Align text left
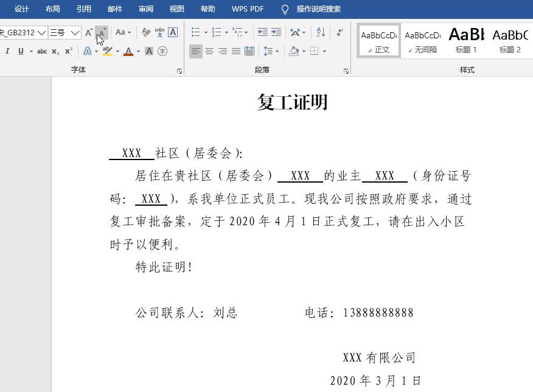Screen dimensions: 533x392 195,51
